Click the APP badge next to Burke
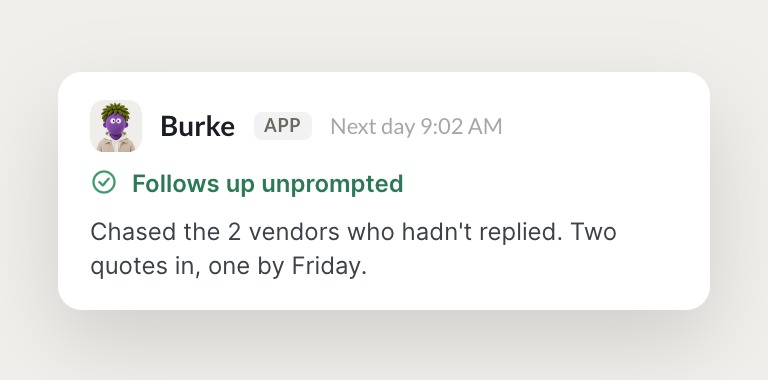The height and width of the screenshot is (380, 768). pos(283,126)
